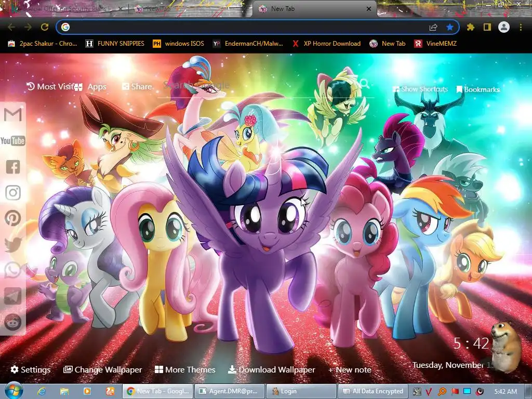Reload the current page

(45, 27)
